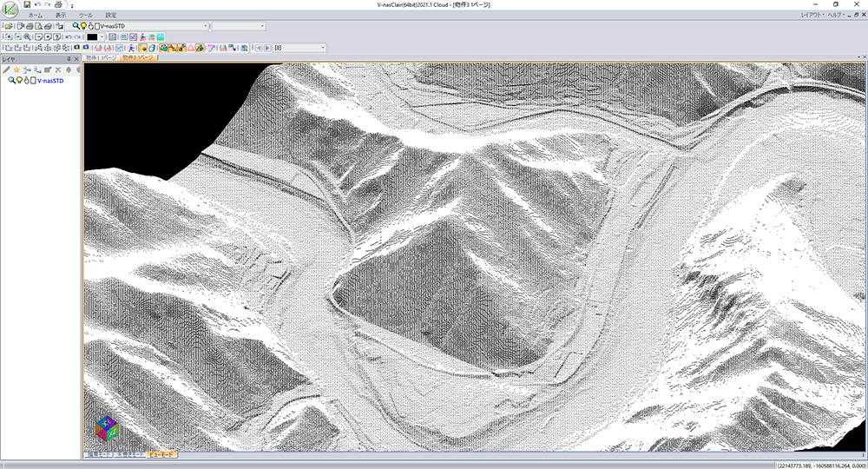Click the 3D orientation cube in viewport
The image size is (868, 469).
point(107,428)
